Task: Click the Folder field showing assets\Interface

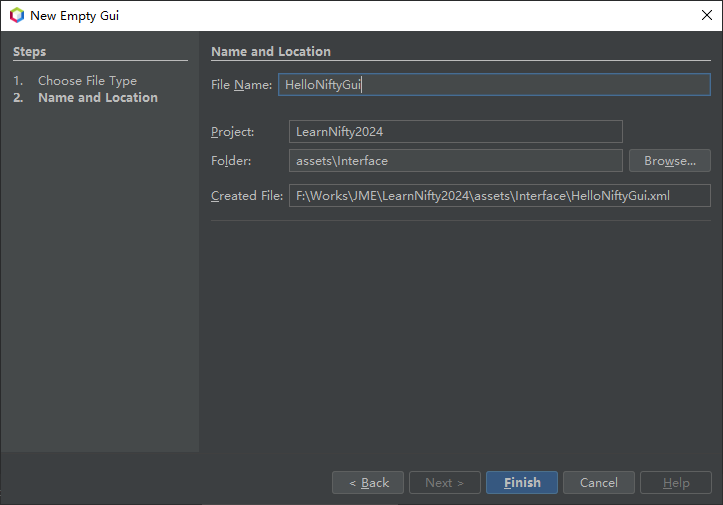Action: (455, 160)
